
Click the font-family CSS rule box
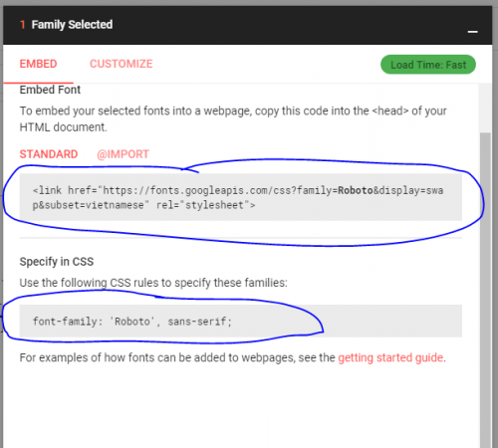point(241,321)
